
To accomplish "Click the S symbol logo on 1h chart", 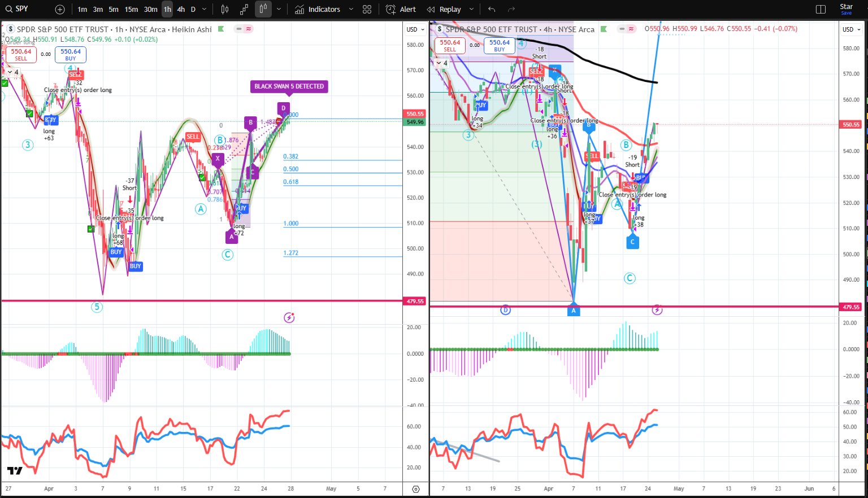I will pos(10,29).
